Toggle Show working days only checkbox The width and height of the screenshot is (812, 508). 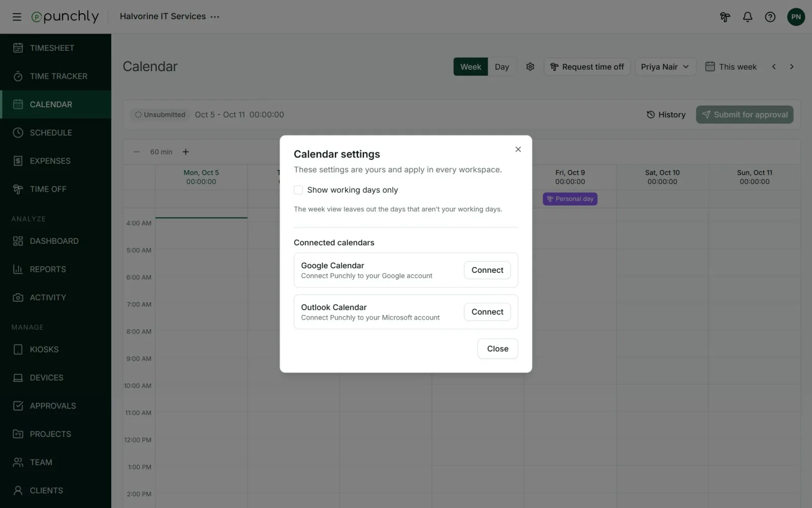pos(298,190)
